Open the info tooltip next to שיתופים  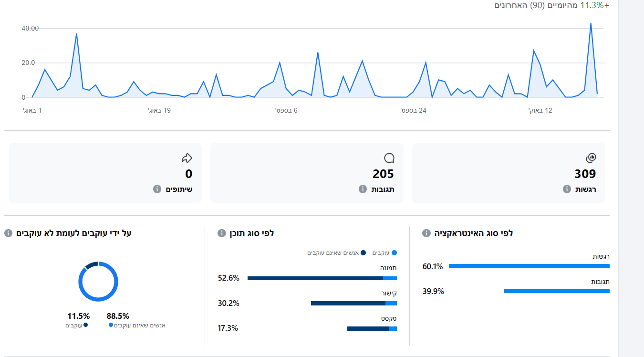[x=157, y=189]
